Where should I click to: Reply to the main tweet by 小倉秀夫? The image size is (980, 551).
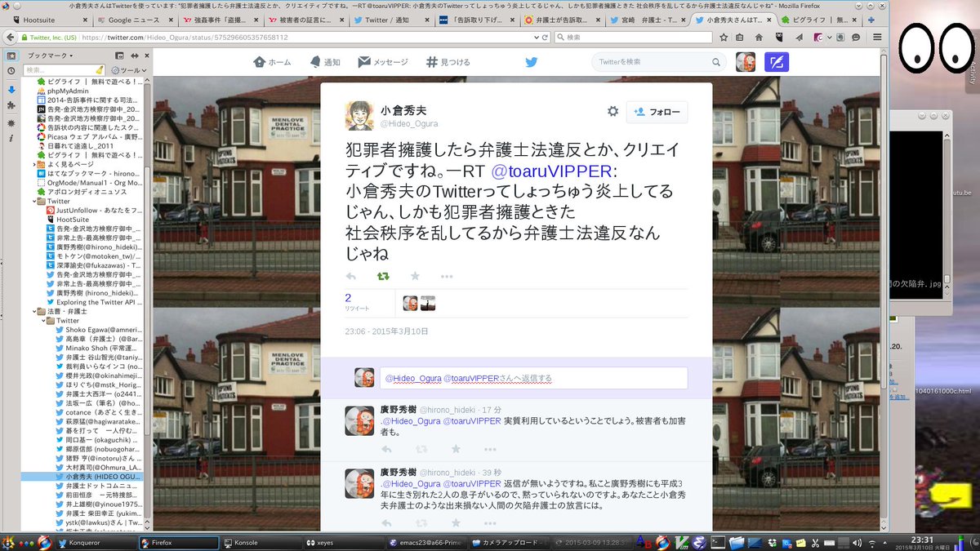click(x=351, y=276)
